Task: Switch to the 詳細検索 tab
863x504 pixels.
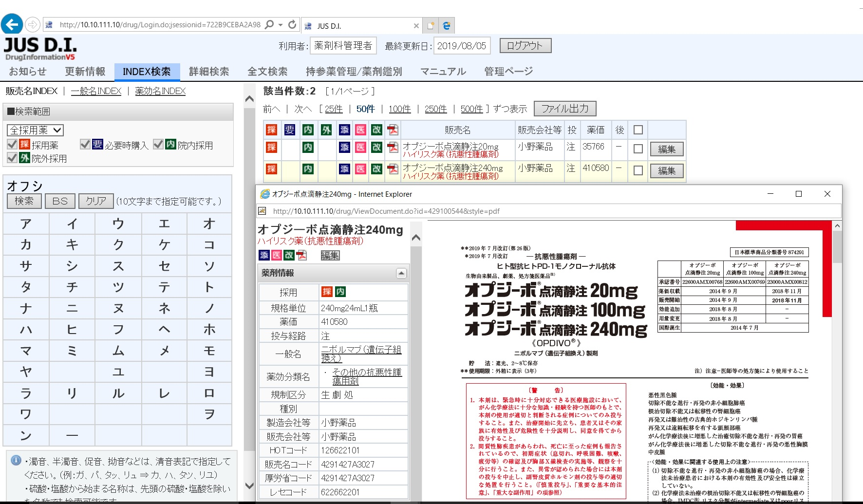Action: click(x=209, y=72)
